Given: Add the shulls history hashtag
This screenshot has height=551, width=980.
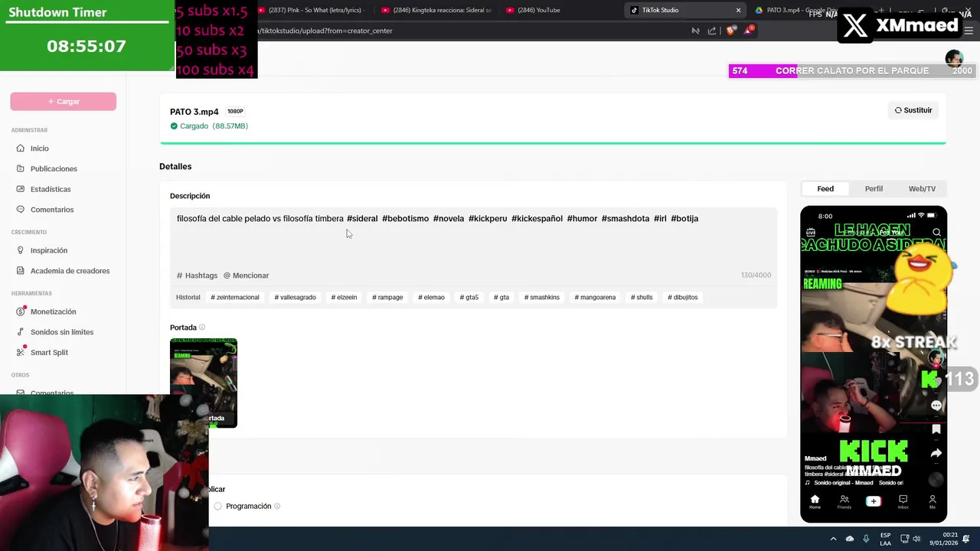Looking at the screenshot, I should [642, 298].
